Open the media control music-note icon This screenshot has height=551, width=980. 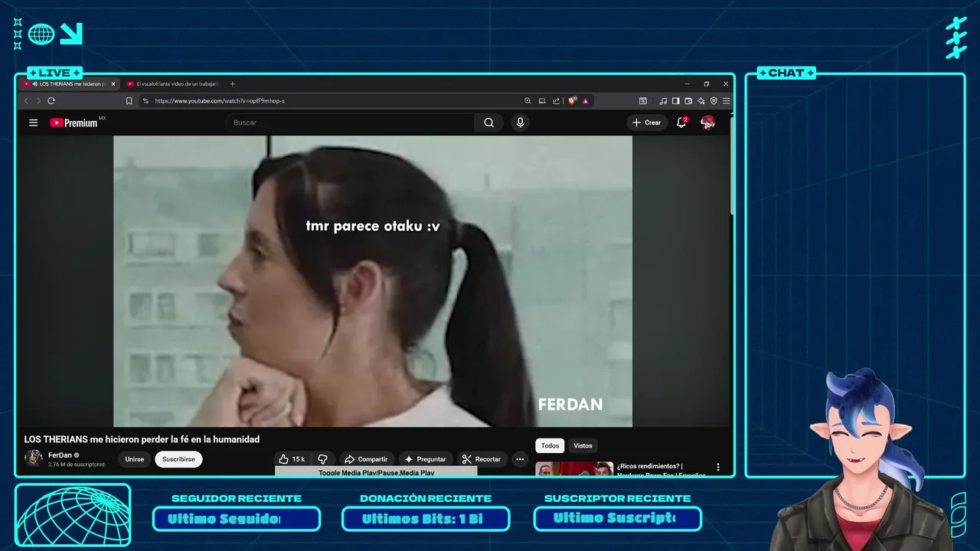coord(663,101)
